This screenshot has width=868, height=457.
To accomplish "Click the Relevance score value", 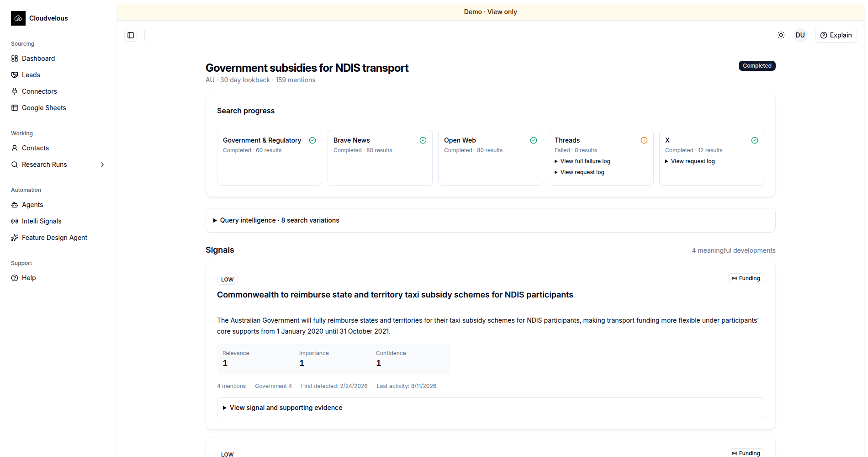I will pos(225,363).
